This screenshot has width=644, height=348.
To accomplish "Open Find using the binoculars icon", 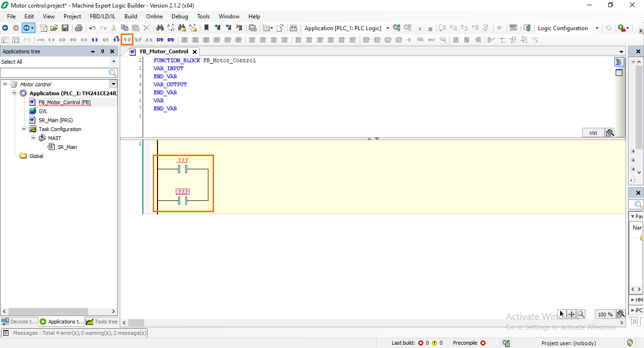I will (x=160, y=28).
